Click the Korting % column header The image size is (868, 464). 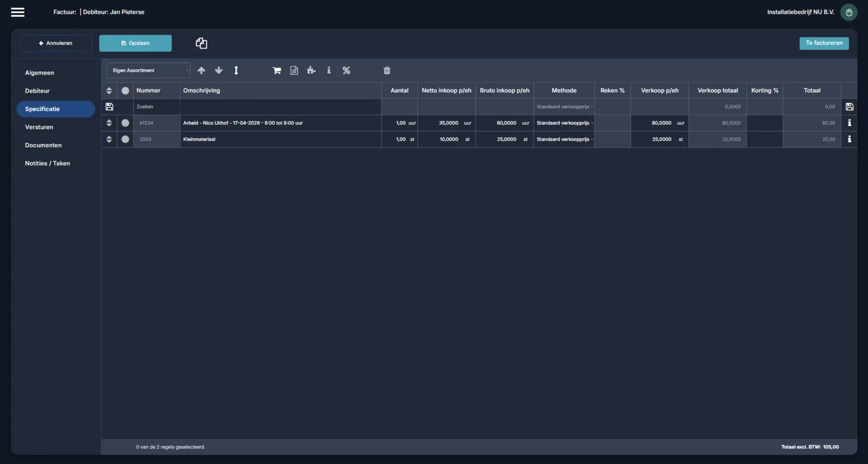765,91
